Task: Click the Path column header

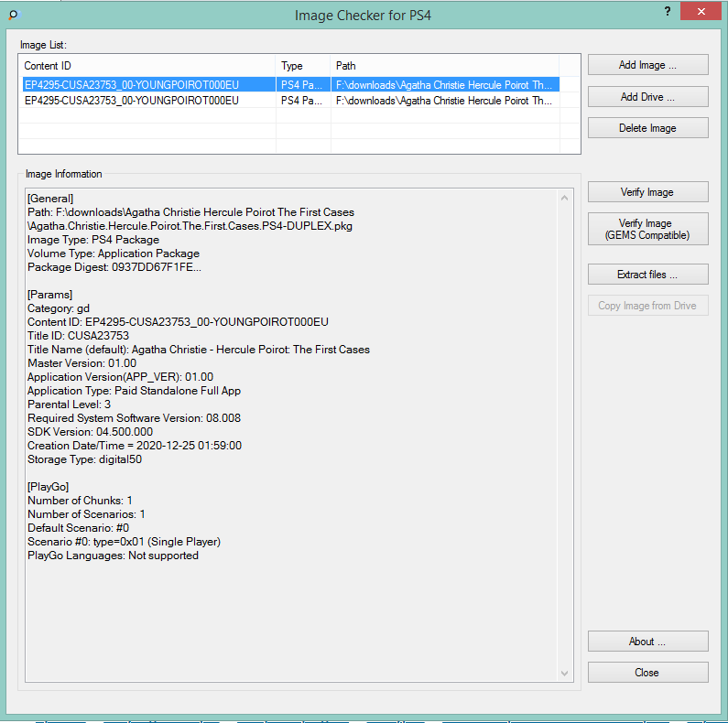Action: coord(445,66)
